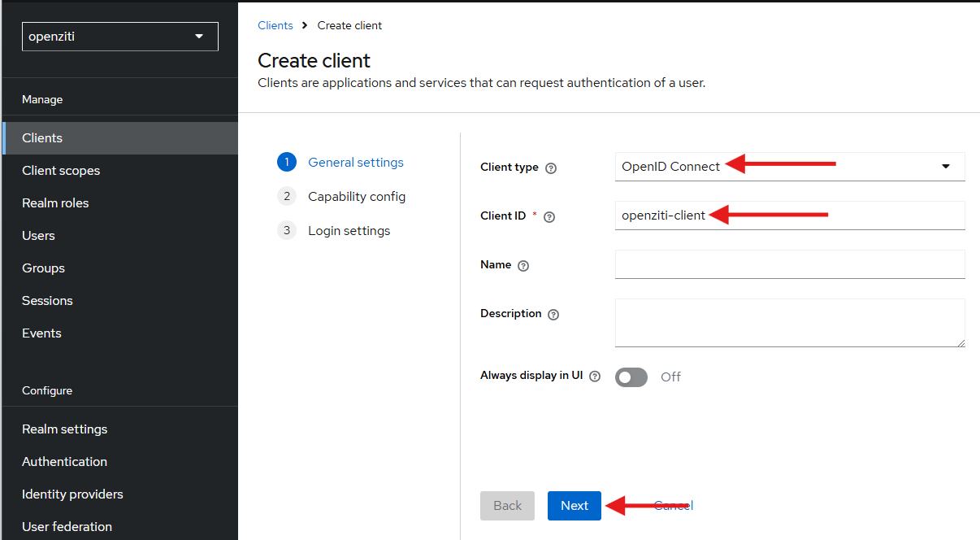The height and width of the screenshot is (540, 980).
Task: Click the Client ID help icon
Action: (x=551, y=216)
